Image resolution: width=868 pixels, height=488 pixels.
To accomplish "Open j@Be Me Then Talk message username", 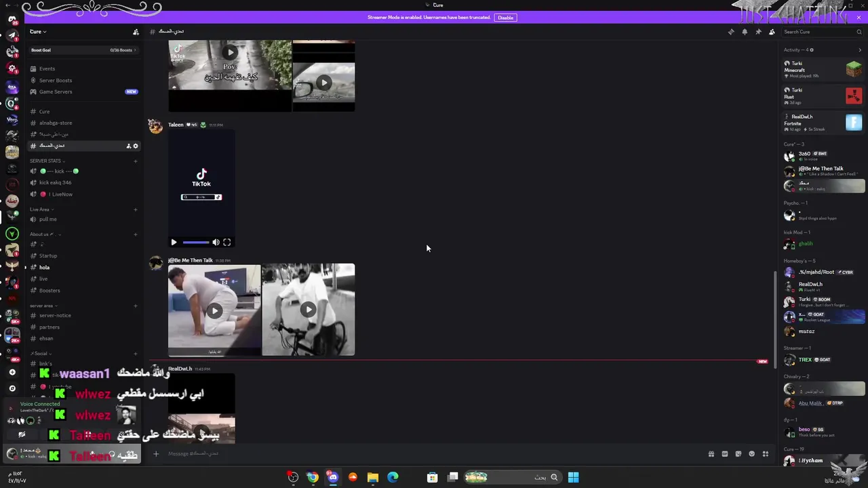I will 191,260.
